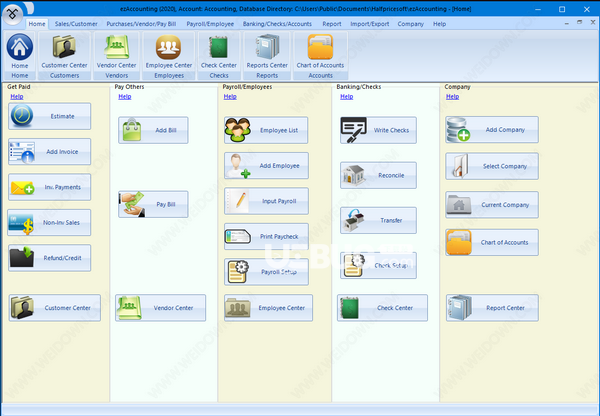
Task: Switch to the Home tab
Action: (37, 24)
